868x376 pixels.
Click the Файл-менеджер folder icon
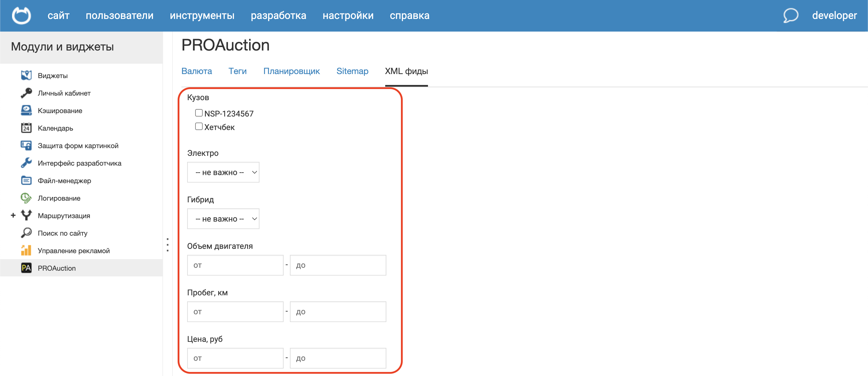click(x=26, y=181)
